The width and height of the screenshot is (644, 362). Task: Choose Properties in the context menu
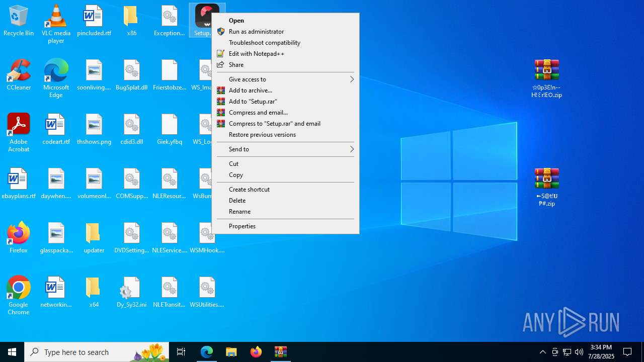(285, 226)
